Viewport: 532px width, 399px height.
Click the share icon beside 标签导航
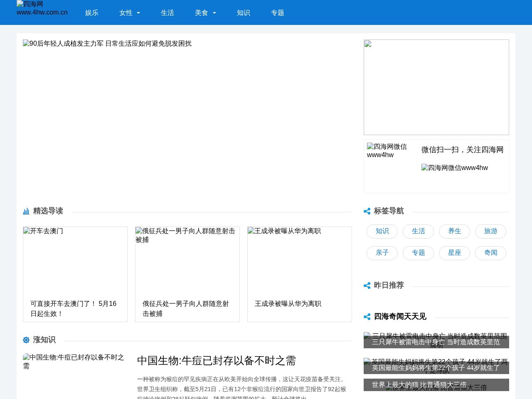367,211
